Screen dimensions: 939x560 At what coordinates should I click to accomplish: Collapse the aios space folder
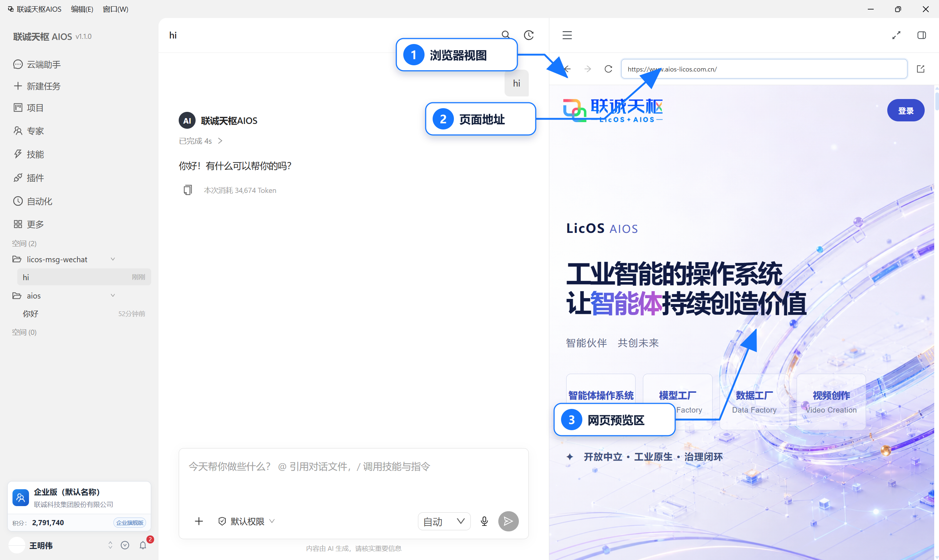[x=113, y=296]
